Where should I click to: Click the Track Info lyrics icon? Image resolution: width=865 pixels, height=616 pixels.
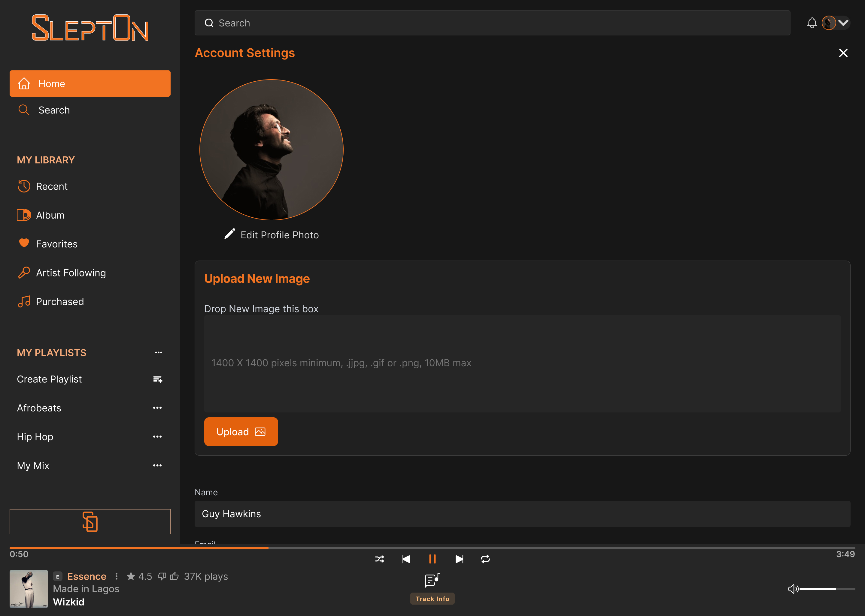[x=432, y=580]
